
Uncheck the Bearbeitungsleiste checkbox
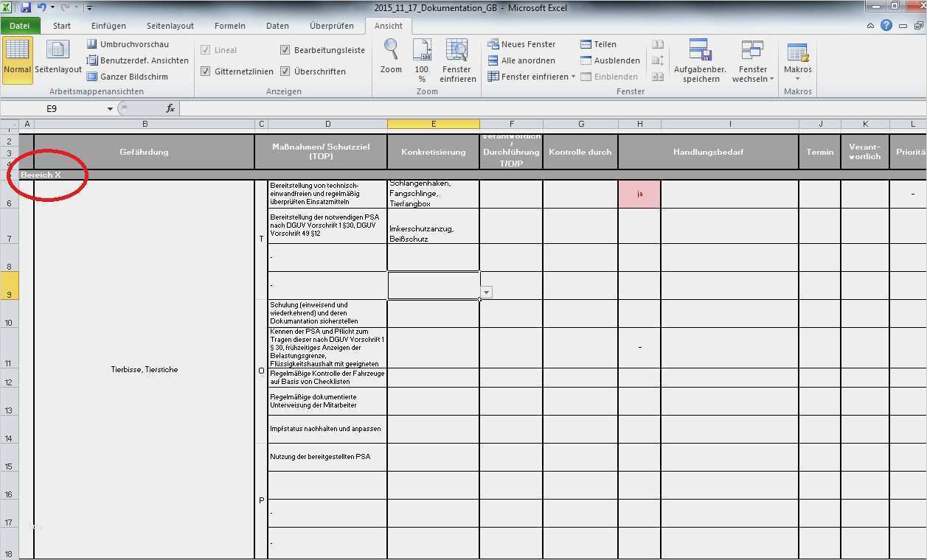point(285,50)
